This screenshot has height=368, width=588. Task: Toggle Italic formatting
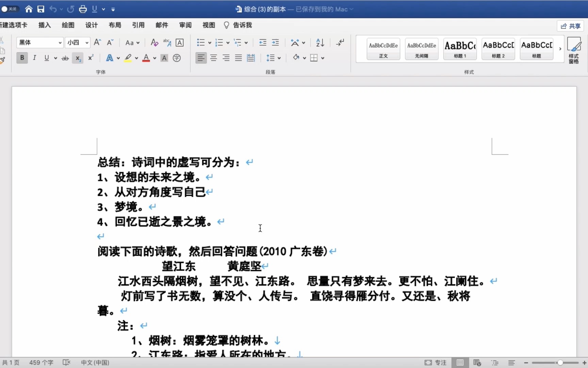pyautogui.click(x=34, y=58)
